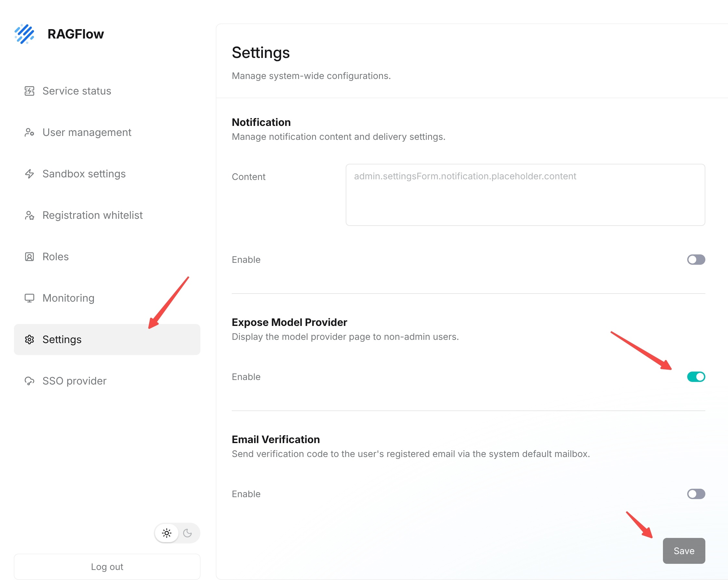
Task: Click the RAGFlow title text
Action: coord(76,34)
